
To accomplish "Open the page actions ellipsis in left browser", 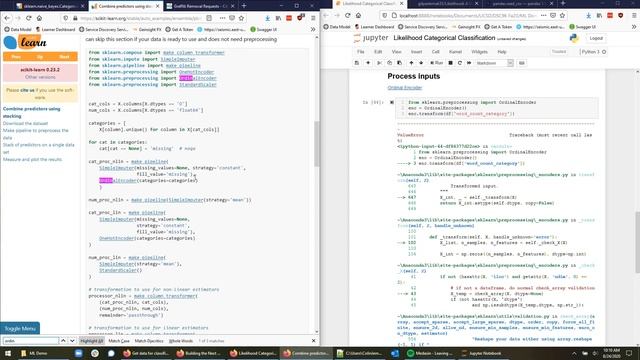I will coord(222,18).
